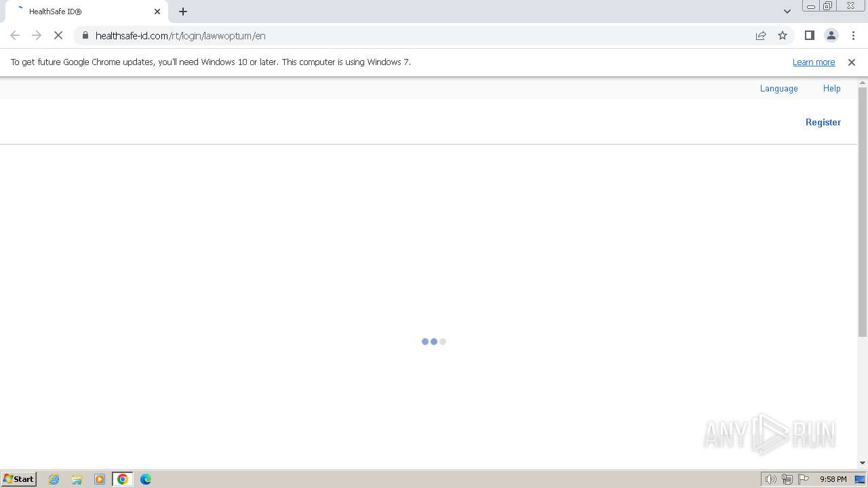Screen dimensions: 868x488
Task: Close the HealthSafe ID tab
Action: (x=157, y=12)
